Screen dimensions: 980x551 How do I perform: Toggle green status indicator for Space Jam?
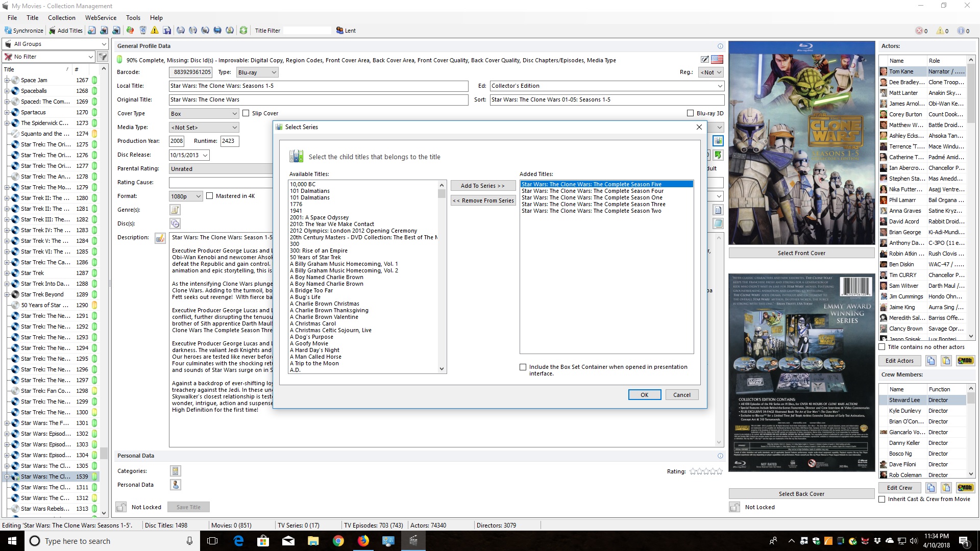[94, 80]
